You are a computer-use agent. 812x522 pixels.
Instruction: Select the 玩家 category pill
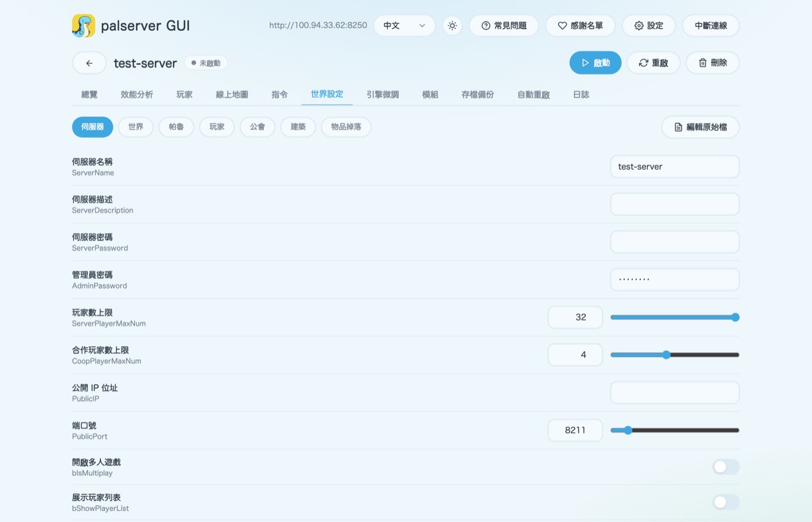tap(217, 127)
